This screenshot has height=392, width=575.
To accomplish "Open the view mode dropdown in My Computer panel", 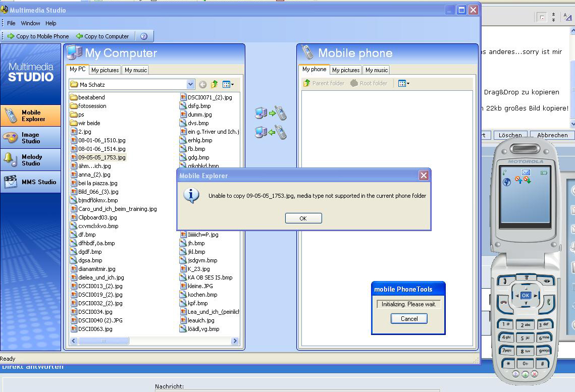I will [228, 85].
